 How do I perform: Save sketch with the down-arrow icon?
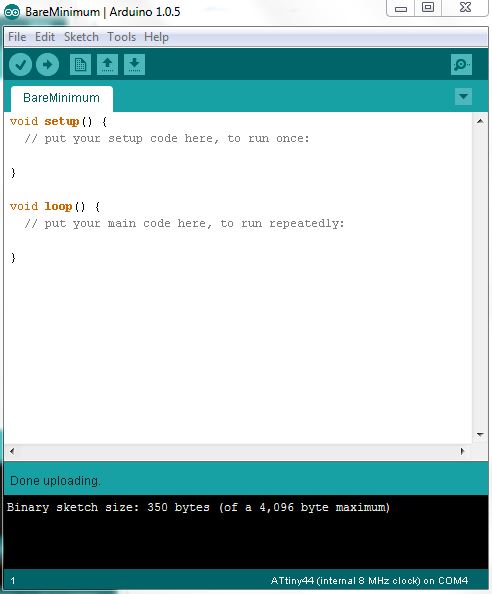(134, 64)
